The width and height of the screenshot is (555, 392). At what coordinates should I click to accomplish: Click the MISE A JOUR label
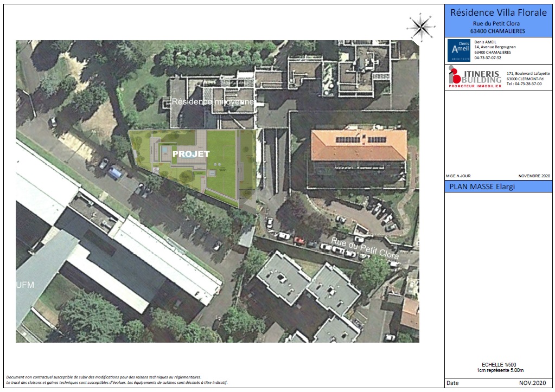coord(459,177)
